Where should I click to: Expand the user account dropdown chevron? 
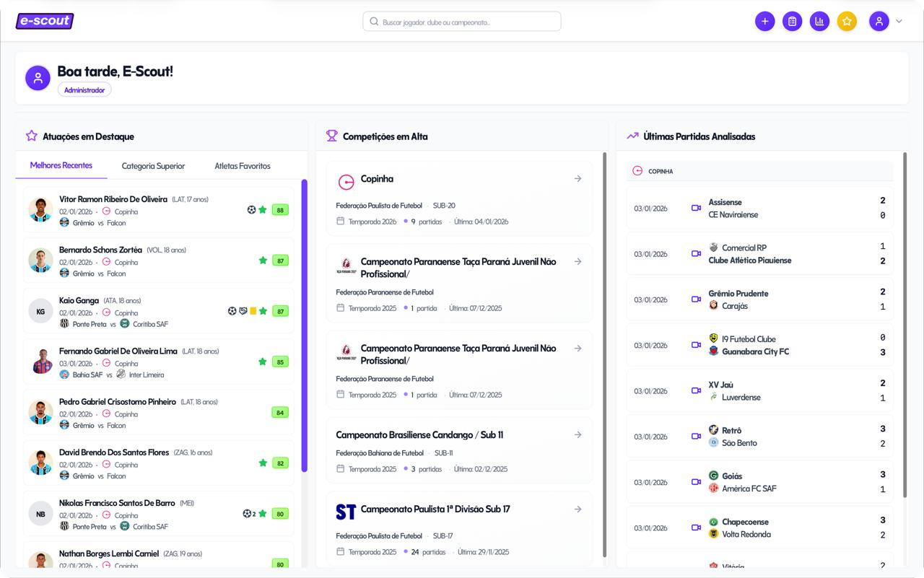899,22
